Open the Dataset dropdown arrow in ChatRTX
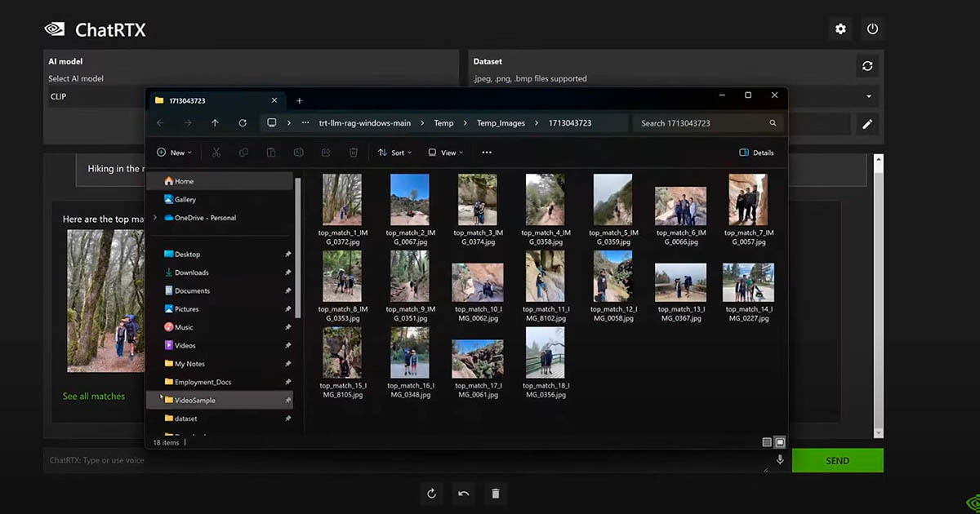The height and width of the screenshot is (514, 980). pyautogui.click(x=869, y=96)
